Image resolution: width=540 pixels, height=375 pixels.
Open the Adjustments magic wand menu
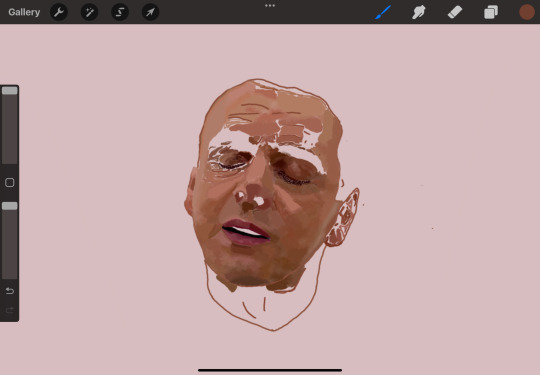coord(90,12)
